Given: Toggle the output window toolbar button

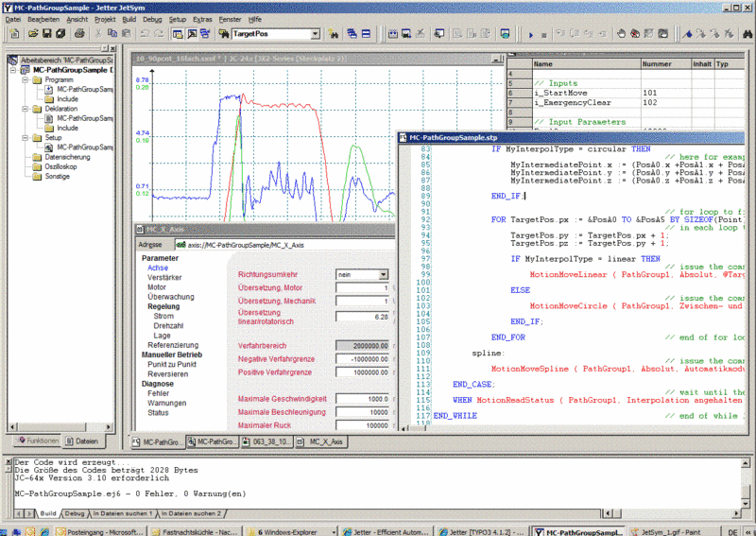Looking at the screenshot, I should coord(192,34).
